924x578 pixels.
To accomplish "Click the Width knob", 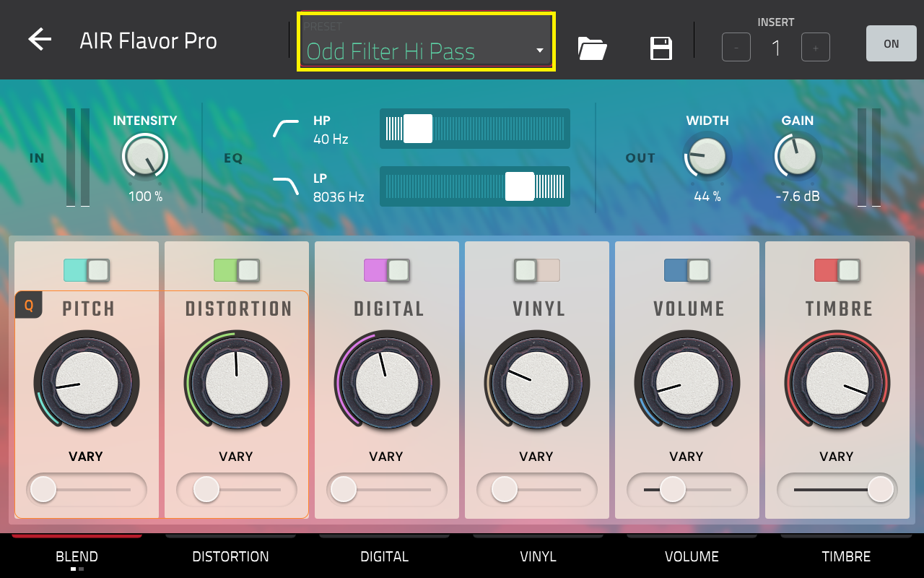I will pos(707,156).
